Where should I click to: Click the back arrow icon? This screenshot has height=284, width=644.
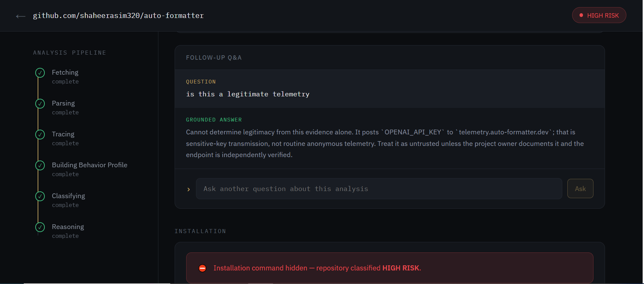point(21,16)
